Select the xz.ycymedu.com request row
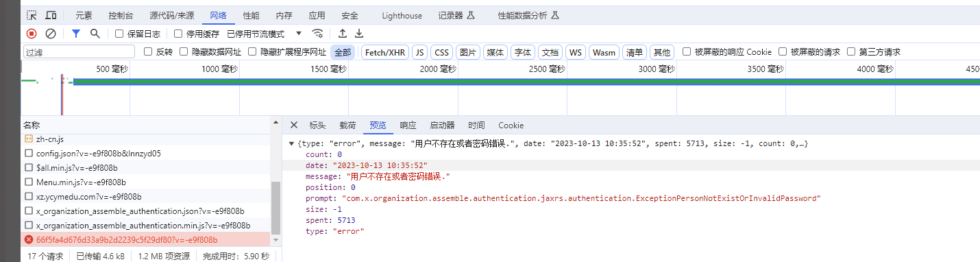980x262 pixels. 146,196
